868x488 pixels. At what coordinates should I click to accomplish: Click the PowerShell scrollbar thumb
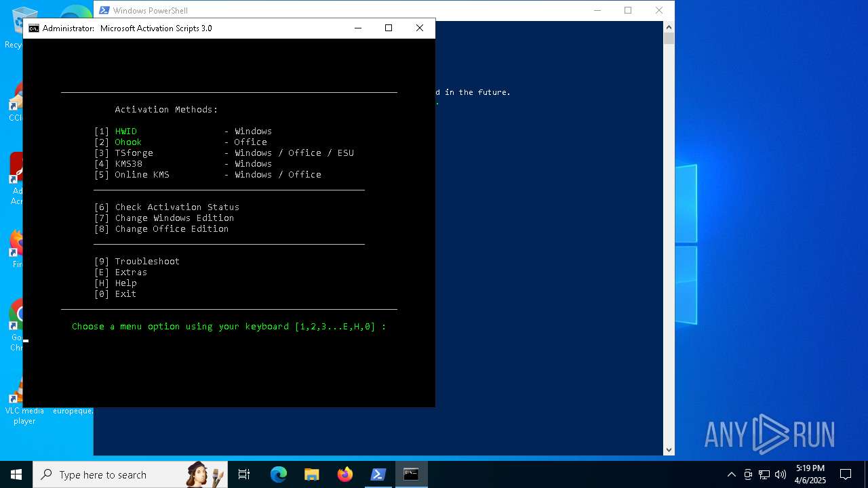click(x=669, y=39)
